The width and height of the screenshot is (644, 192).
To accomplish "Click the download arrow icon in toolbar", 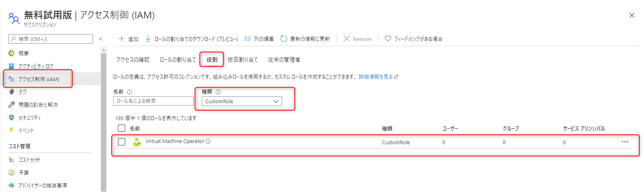I will (x=148, y=39).
